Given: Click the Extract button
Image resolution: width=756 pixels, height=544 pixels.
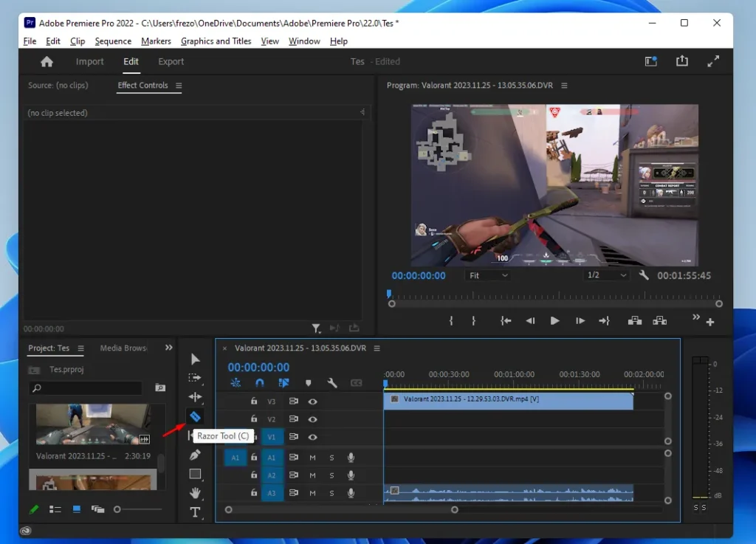Looking at the screenshot, I should 659,321.
